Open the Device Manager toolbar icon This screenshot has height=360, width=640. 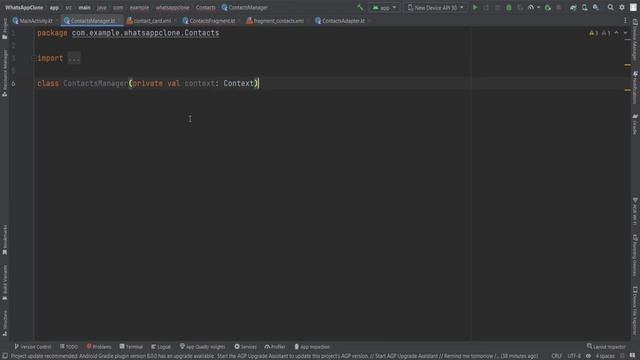point(584,7)
